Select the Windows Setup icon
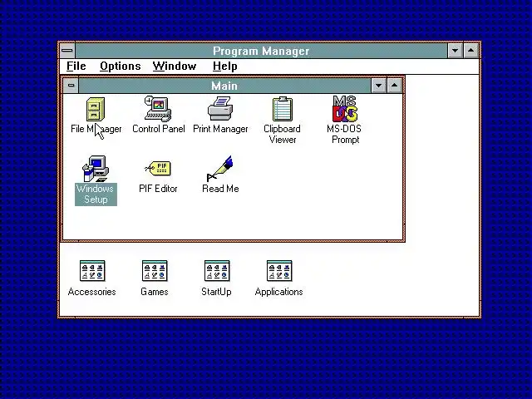This screenshot has height=399, width=532. (96, 169)
